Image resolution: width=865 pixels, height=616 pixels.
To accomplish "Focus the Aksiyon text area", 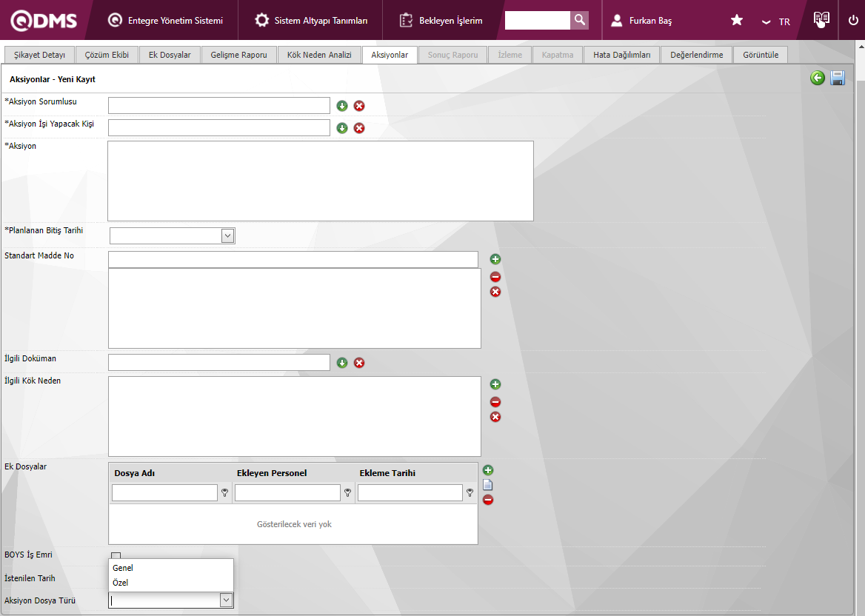I will point(321,181).
